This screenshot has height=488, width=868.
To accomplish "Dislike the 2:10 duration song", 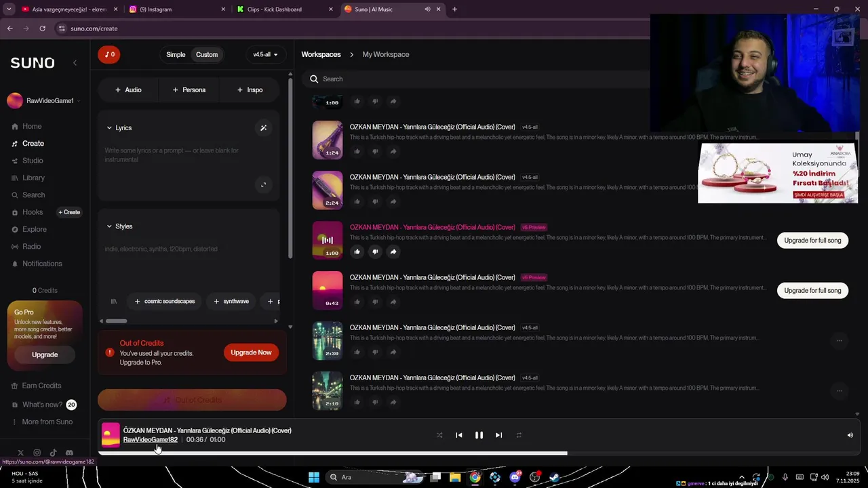I will pyautogui.click(x=375, y=402).
